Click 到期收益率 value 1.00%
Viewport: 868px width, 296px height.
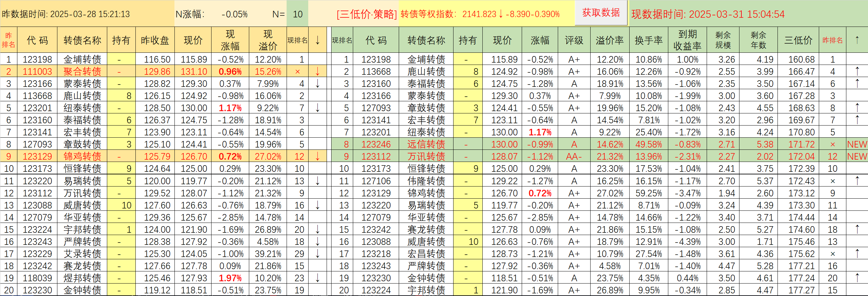[x=687, y=60]
